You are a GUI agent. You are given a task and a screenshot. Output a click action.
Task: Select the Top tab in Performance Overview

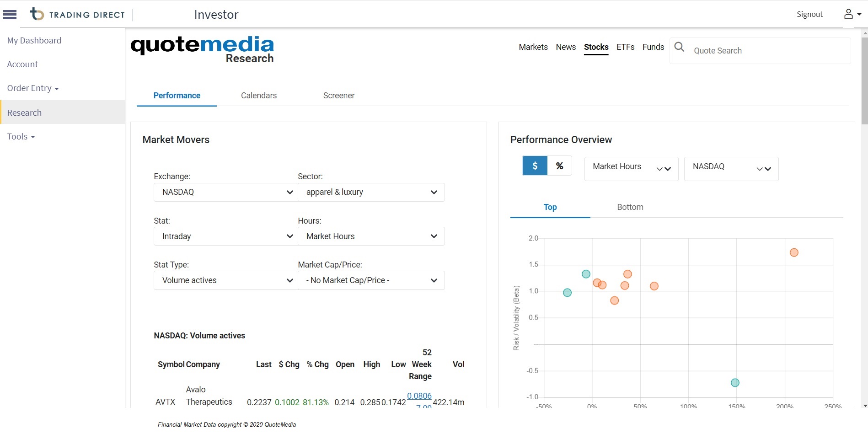pyautogui.click(x=550, y=207)
